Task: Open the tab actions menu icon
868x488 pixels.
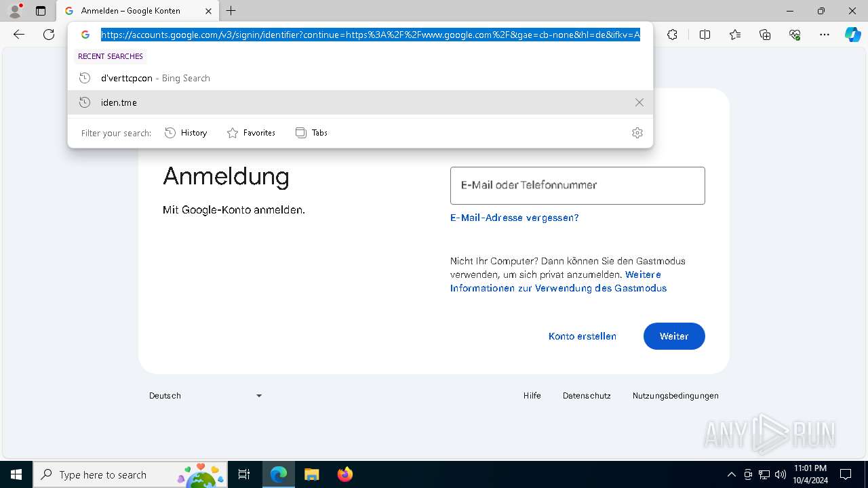Action: pos(41,11)
